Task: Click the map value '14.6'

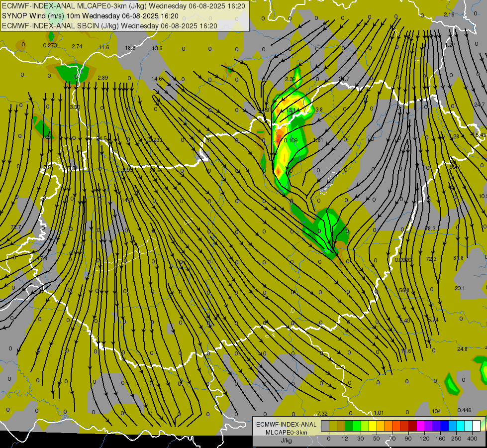Action: point(157,79)
